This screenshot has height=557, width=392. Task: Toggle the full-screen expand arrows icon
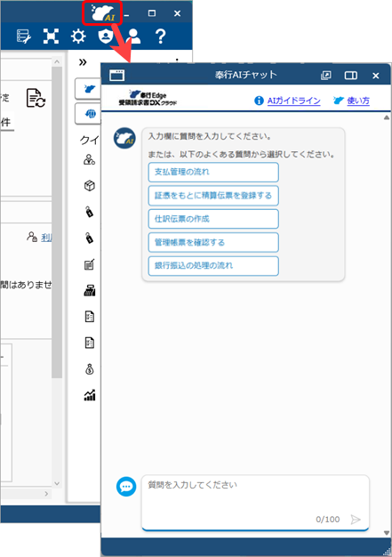51,36
